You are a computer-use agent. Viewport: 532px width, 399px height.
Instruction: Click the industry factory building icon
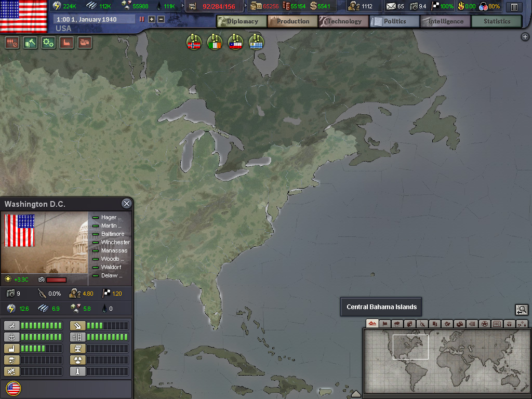point(11,349)
